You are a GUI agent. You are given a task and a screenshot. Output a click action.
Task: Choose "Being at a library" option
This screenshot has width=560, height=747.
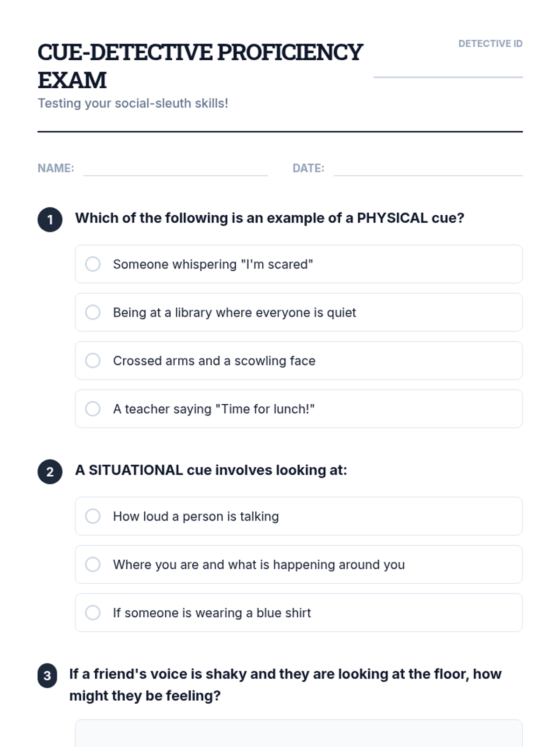pyautogui.click(x=93, y=312)
